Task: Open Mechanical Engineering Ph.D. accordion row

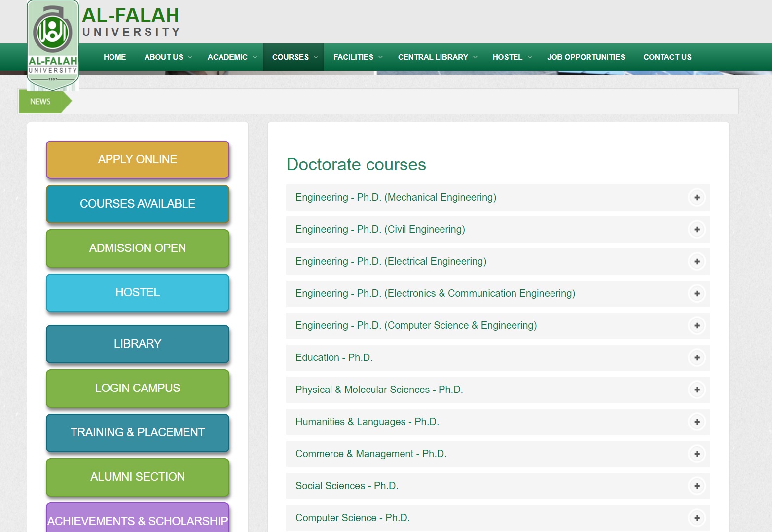Action: 498,198
